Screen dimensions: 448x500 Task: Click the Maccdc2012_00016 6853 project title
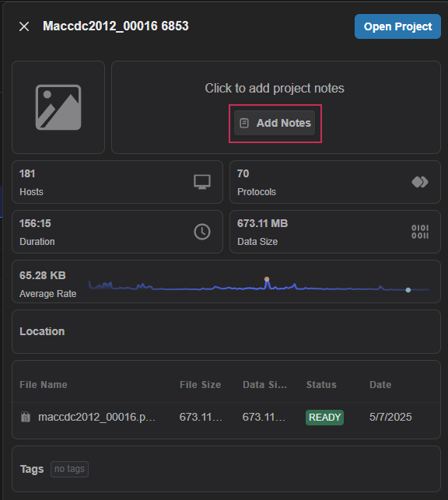pos(116,26)
